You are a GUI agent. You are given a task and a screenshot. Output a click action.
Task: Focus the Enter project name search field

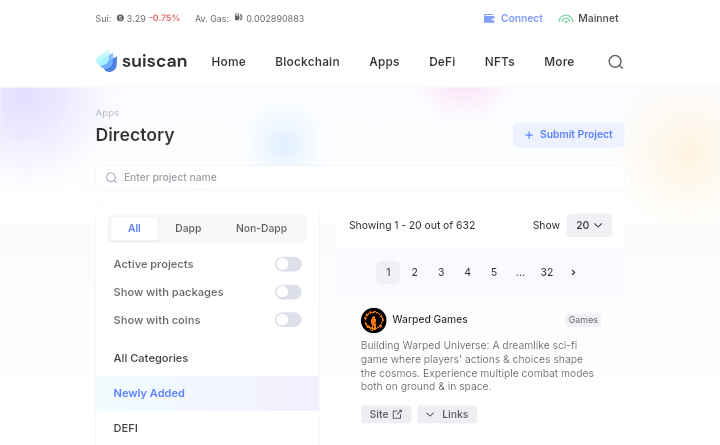click(360, 177)
